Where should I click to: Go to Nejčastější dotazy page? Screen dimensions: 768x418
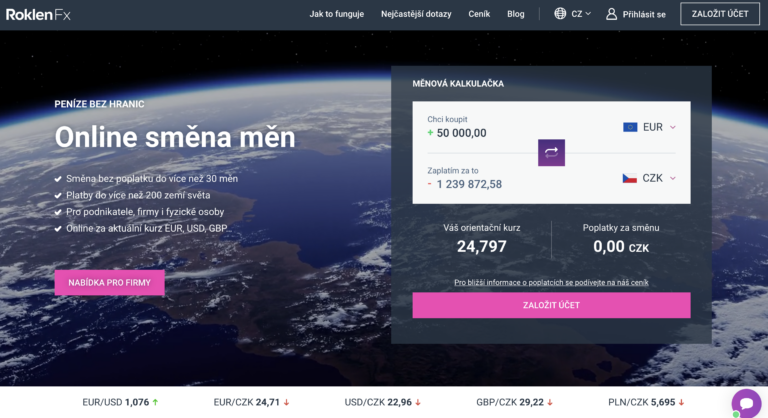point(418,14)
